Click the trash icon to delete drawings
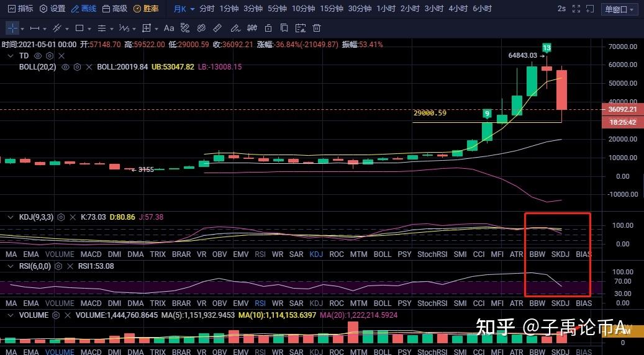This screenshot has height=355, width=644. (x=317, y=29)
